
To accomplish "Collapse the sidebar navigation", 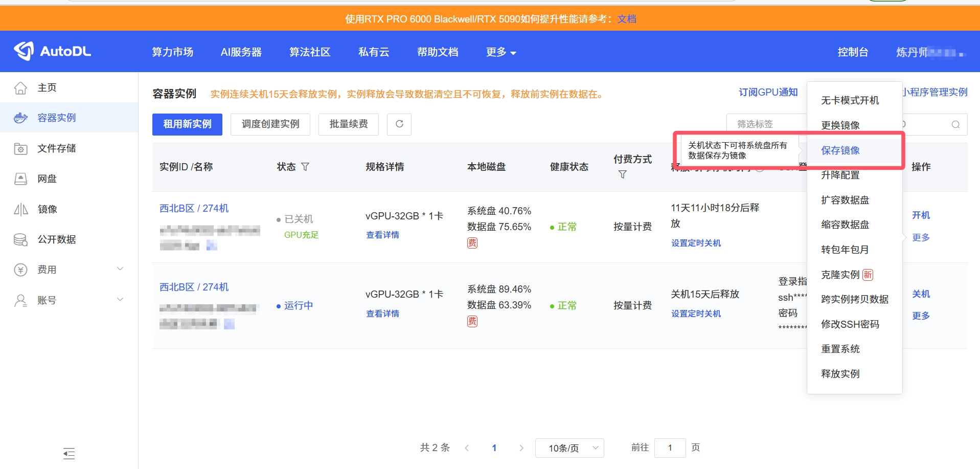I will [69, 453].
